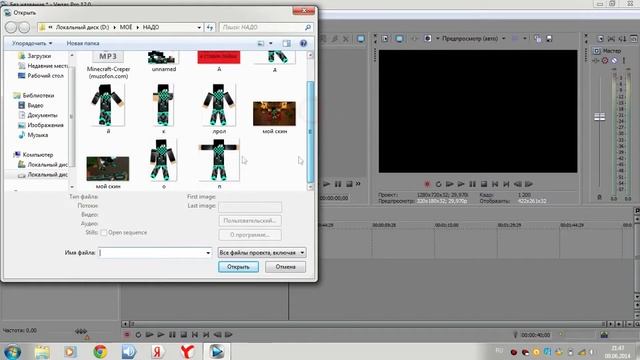
Task: Check the Open sequence checkbox
Action: [104, 233]
